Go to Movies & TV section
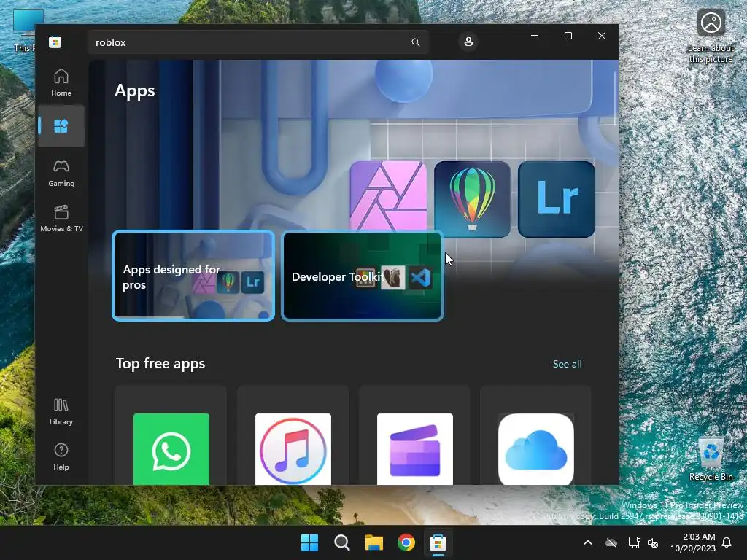 point(61,219)
